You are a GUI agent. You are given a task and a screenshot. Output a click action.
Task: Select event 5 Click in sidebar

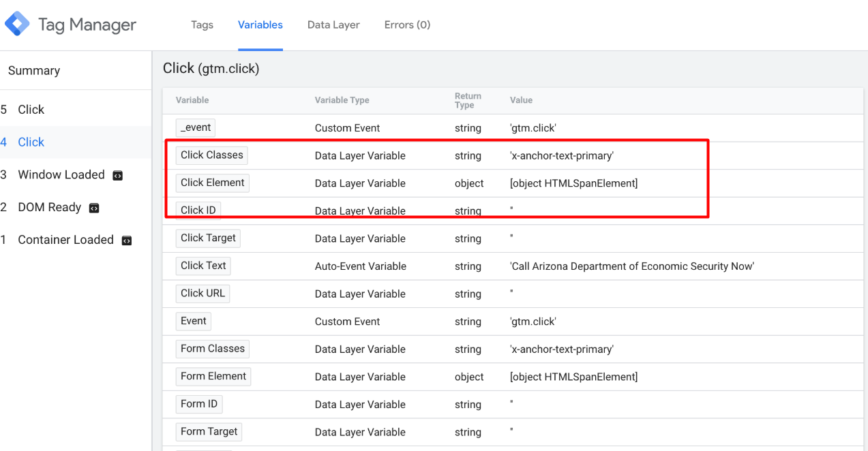click(x=31, y=110)
